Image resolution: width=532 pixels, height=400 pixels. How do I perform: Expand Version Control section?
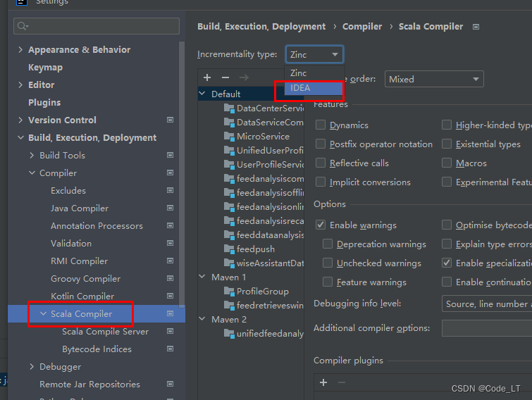[20, 120]
